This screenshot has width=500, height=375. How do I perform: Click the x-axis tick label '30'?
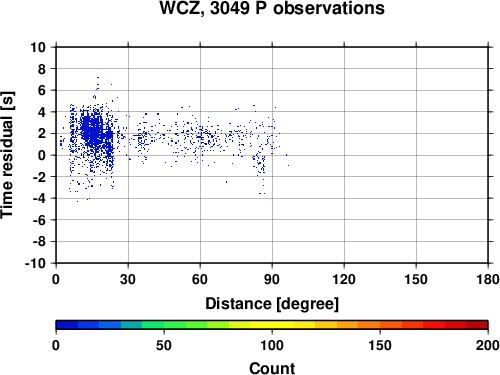click(128, 279)
